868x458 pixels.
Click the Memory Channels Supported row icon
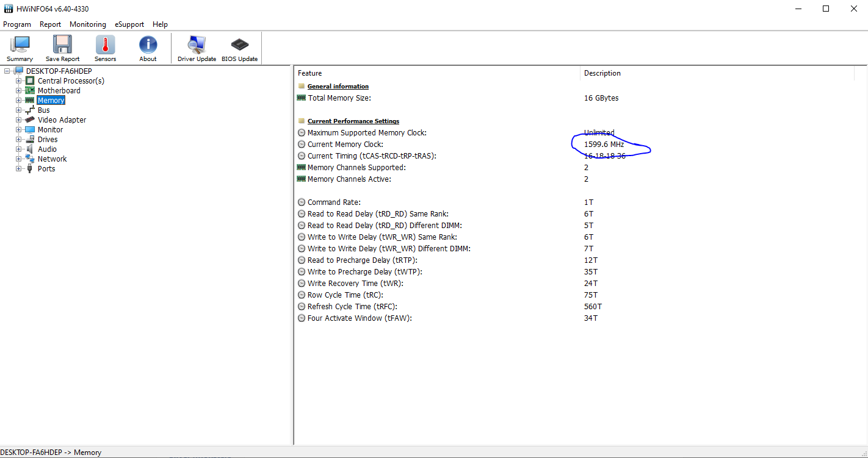tap(301, 167)
